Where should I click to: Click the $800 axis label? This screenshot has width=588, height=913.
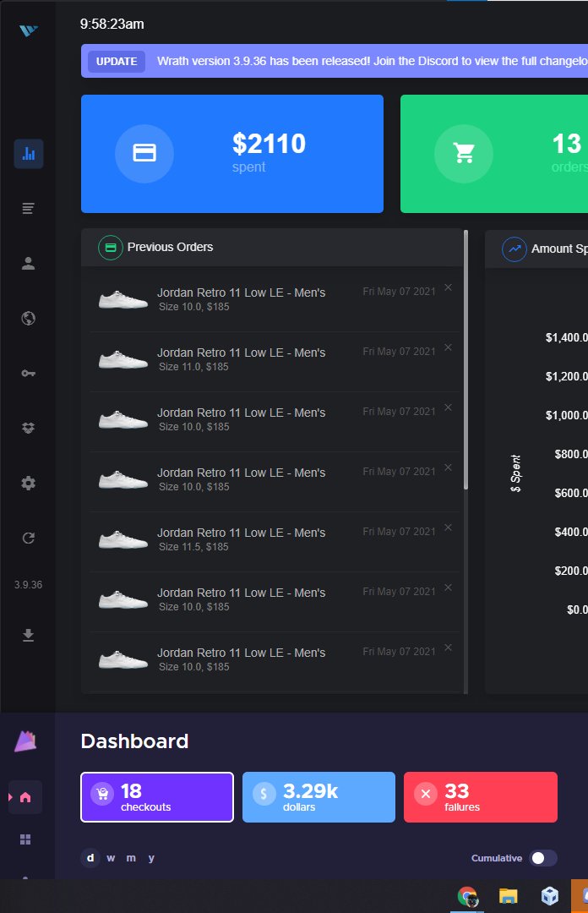point(571,454)
